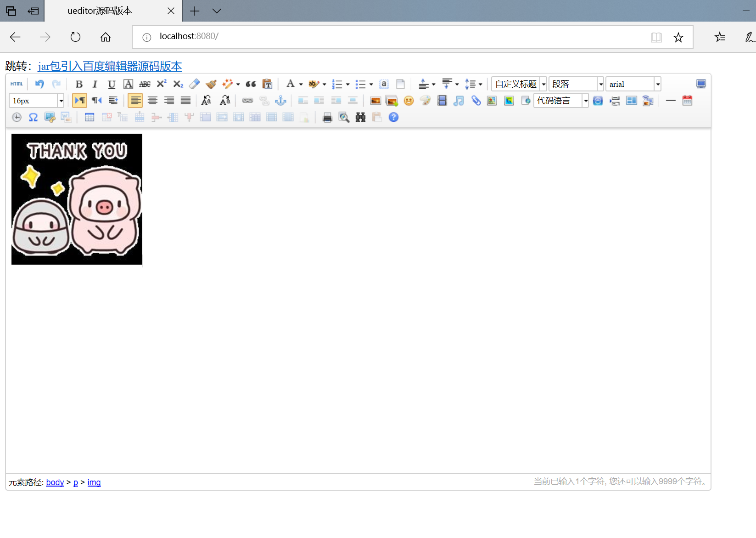Undo the last edit in the editor
This screenshot has height=538, width=756.
[39, 84]
